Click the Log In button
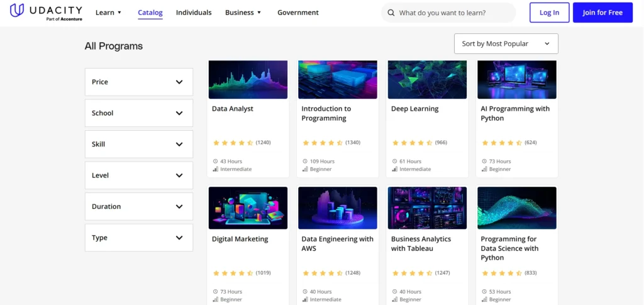 coord(549,13)
